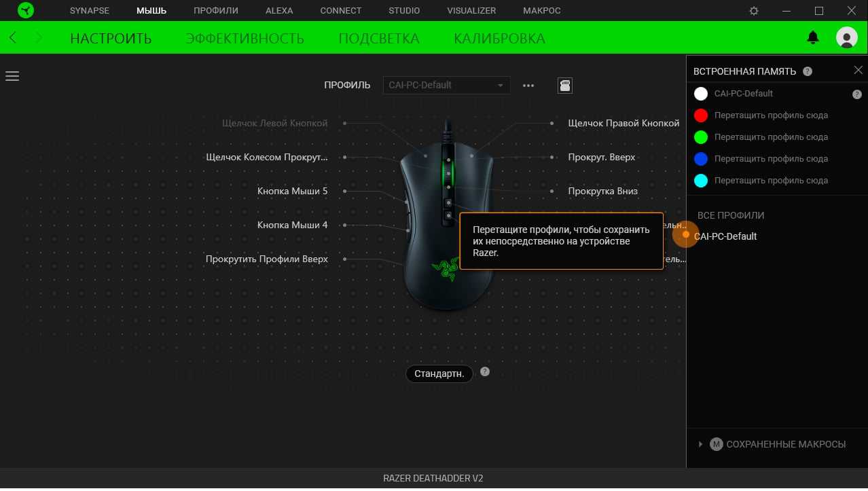Click help icon beside Встроенная память
The image size is (868, 491).
tap(808, 71)
